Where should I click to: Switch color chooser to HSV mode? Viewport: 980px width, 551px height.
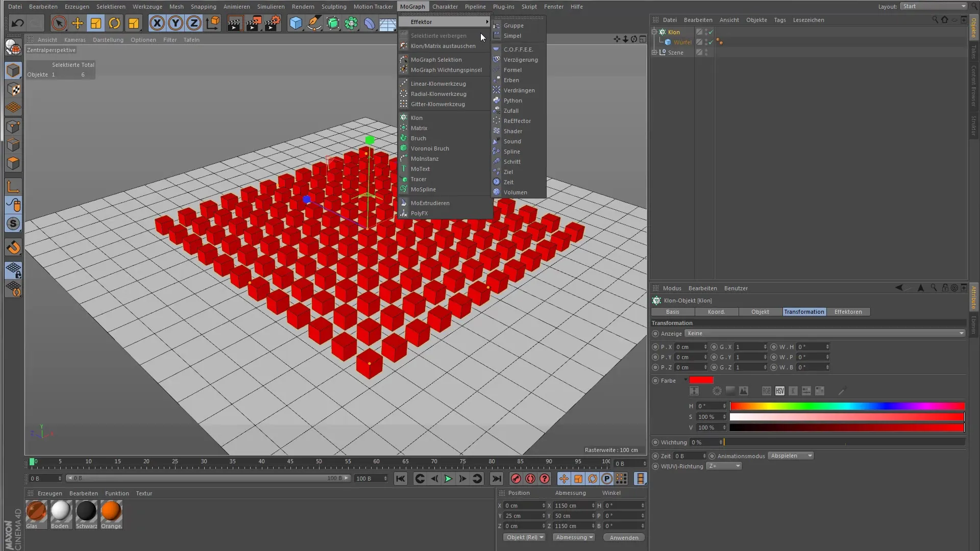(779, 391)
